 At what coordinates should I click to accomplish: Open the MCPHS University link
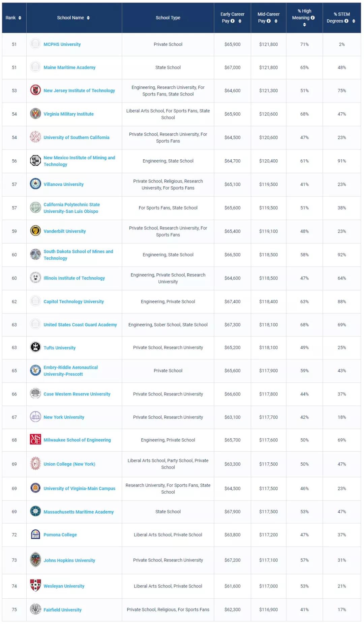click(62, 44)
